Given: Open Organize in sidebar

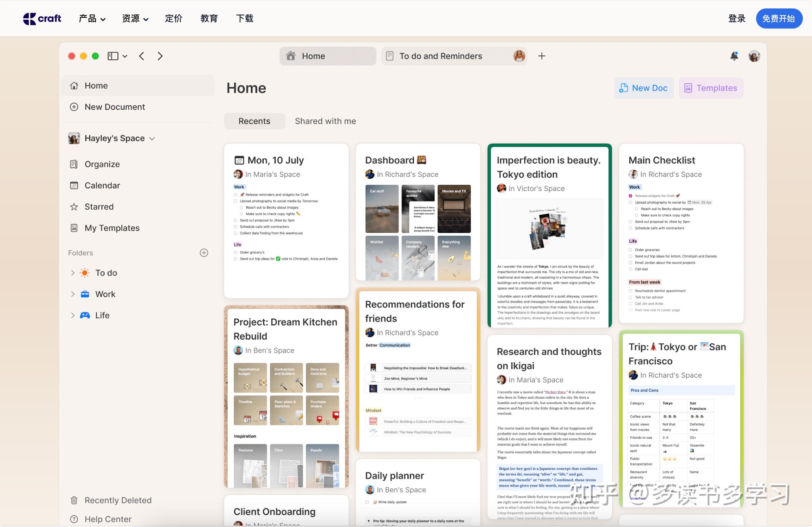Looking at the screenshot, I should coord(102,164).
